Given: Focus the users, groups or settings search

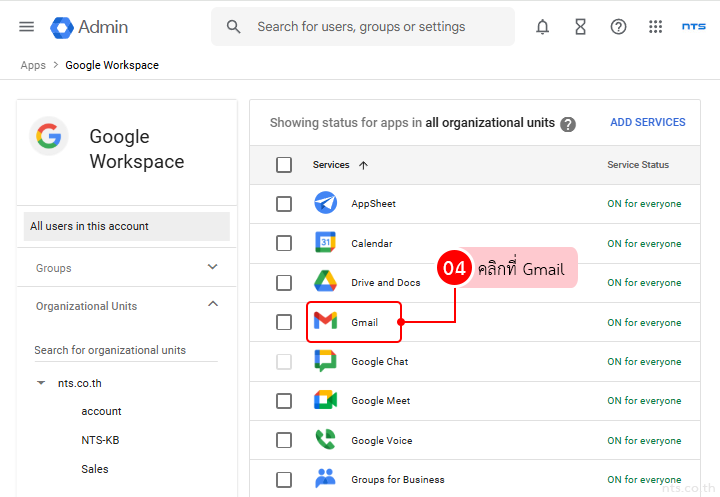Looking at the screenshot, I should pos(363,27).
